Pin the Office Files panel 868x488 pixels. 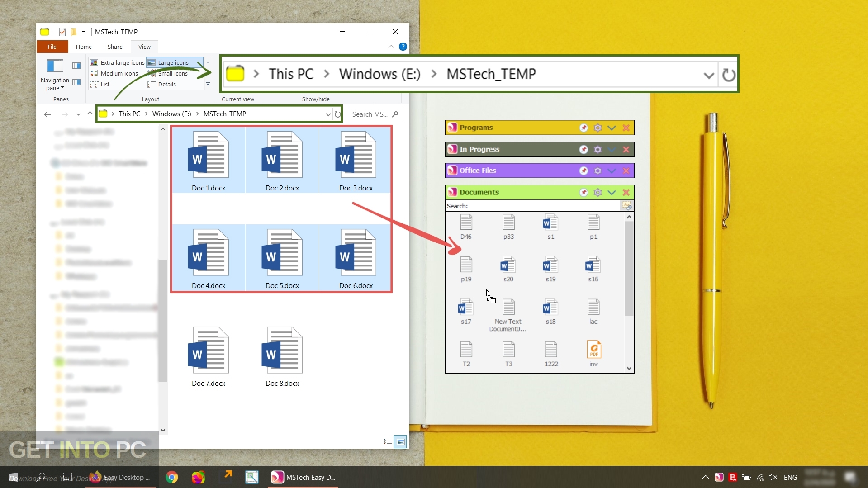[x=583, y=171]
